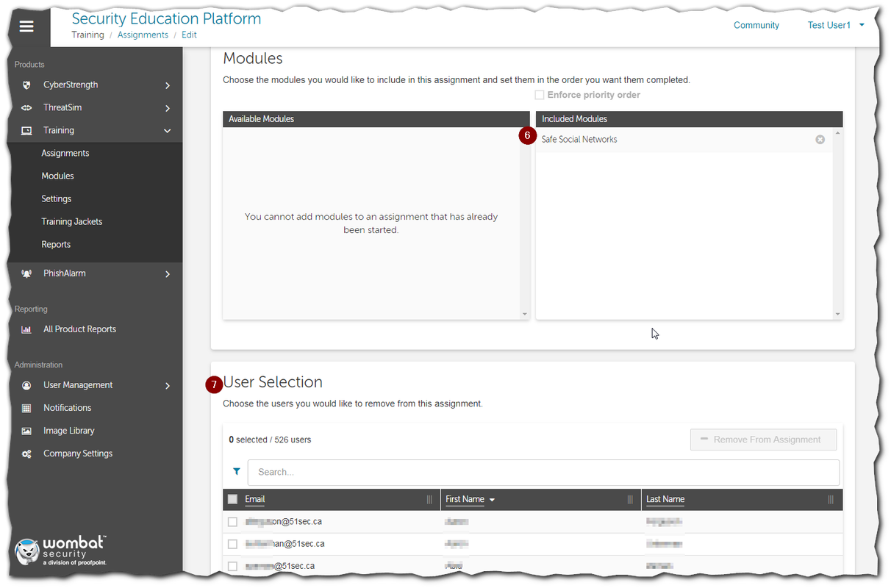Sort by the Email column header
This screenshot has width=891, height=588.
point(255,499)
